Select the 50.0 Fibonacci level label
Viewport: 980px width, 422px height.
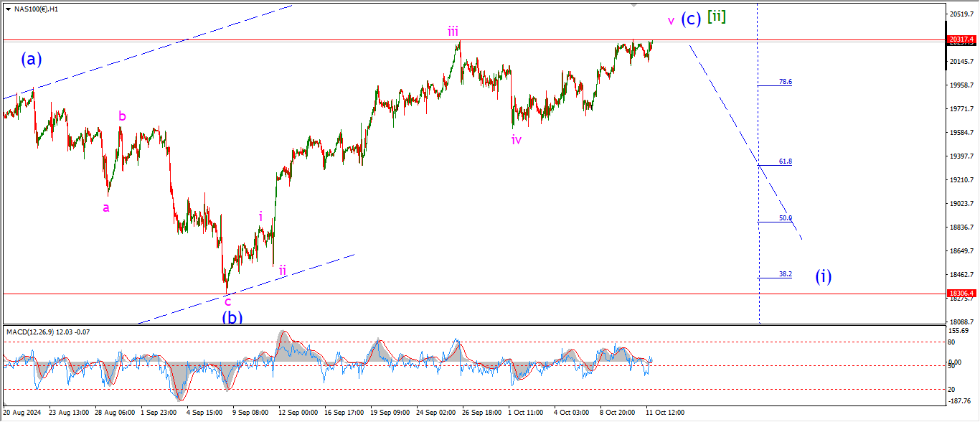click(785, 217)
